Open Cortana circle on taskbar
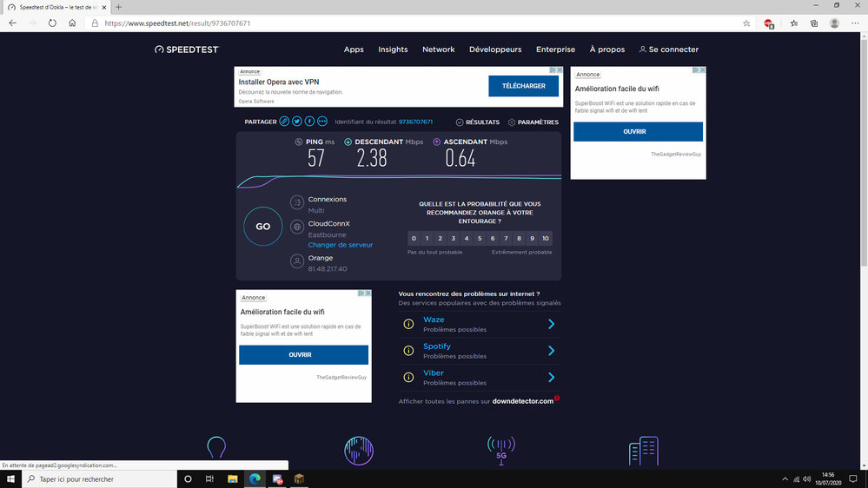868x488 pixels. 188,479
